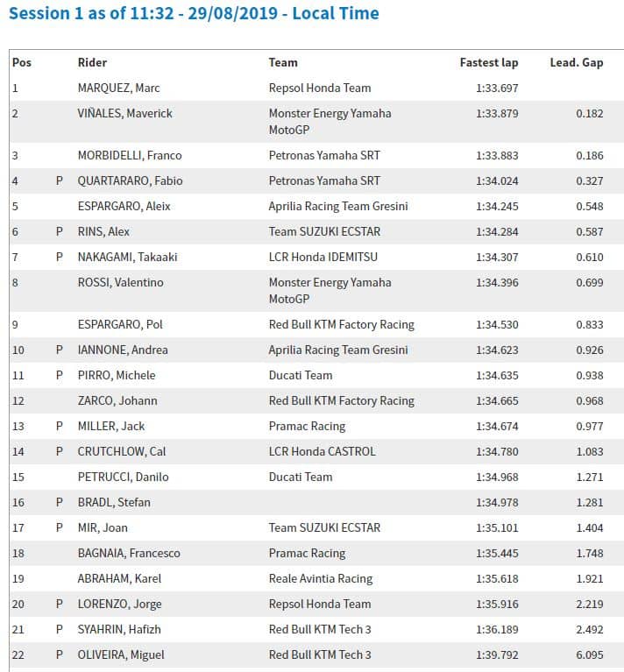This screenshot has height=672, width=624.
Task: Select the Pos column header
Action: [22, 62]
